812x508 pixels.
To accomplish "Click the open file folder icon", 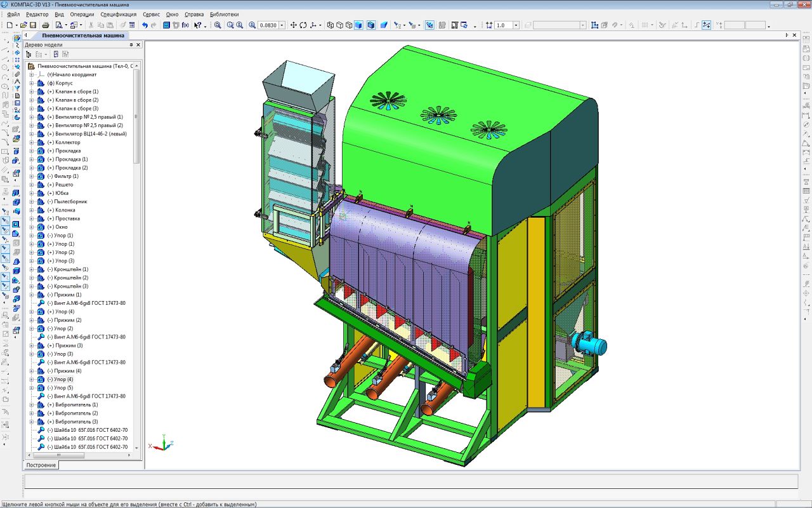I will click(x=23, y=25).
